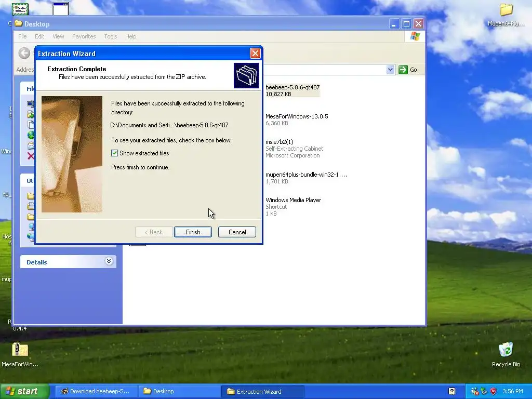Screen dimensions: 532x399
Task: Switch to Download beebeep taskbar item
Action: (96, 391)
